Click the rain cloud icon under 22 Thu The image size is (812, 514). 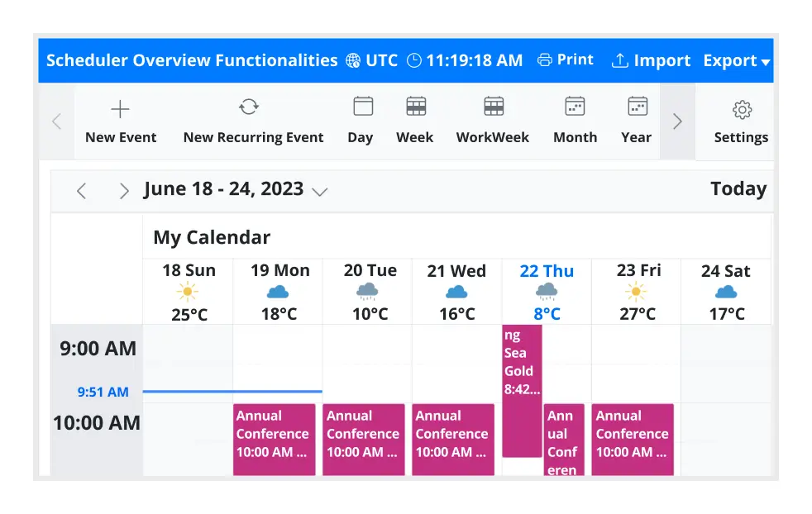[x=546, y=290]
